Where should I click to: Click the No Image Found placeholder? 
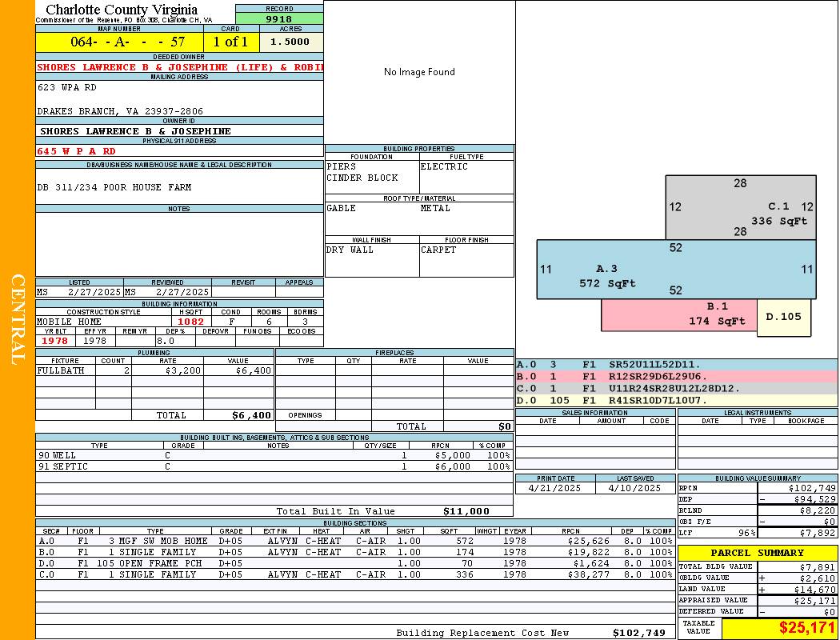pos(419,72)
